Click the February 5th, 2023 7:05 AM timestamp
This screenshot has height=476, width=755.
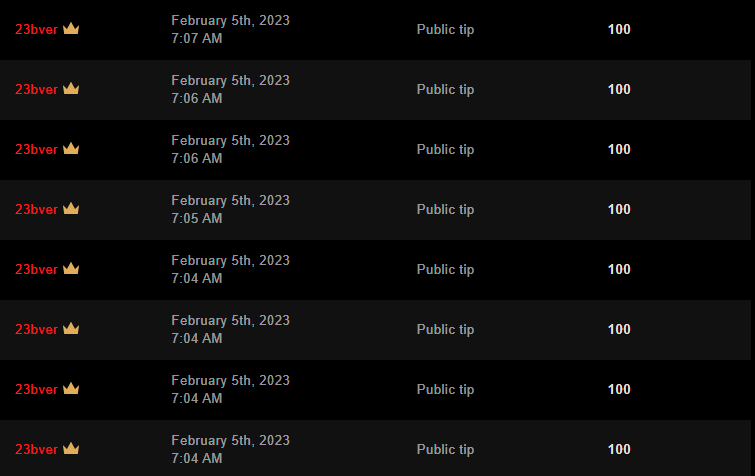[230, 209]
